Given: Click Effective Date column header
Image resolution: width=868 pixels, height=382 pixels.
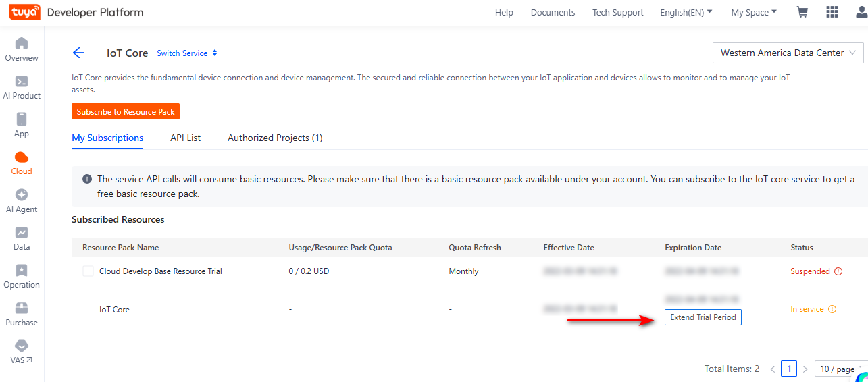Looking at the screenshot, I should [569, 248].
